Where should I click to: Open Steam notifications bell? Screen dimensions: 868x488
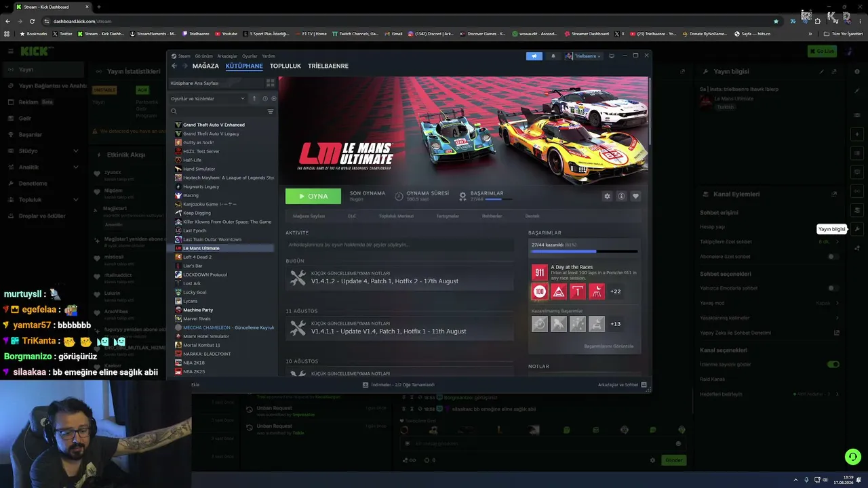[553, 56]
